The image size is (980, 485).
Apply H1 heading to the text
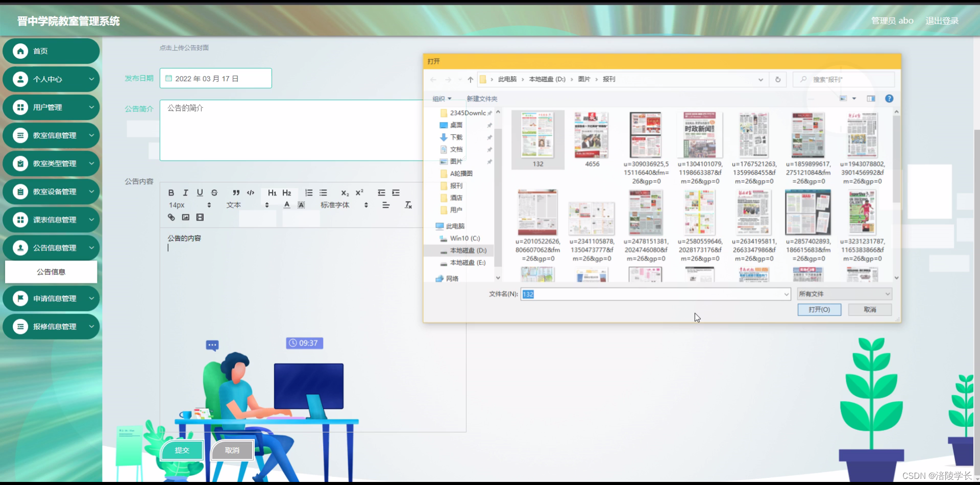pyautogui.click(x=272, y=192)
